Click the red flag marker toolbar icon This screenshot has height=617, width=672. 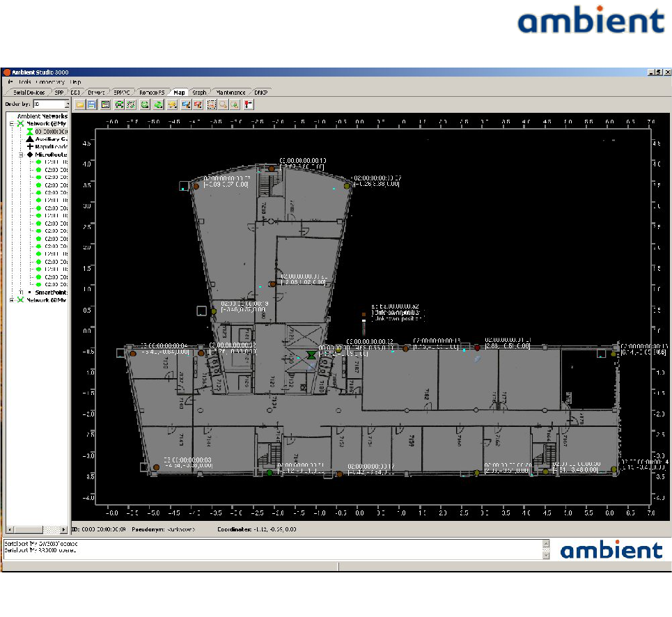249,104
